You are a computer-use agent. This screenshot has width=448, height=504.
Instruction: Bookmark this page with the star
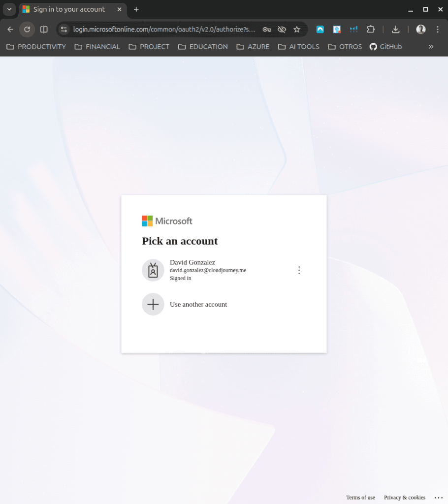pos(297,30)
